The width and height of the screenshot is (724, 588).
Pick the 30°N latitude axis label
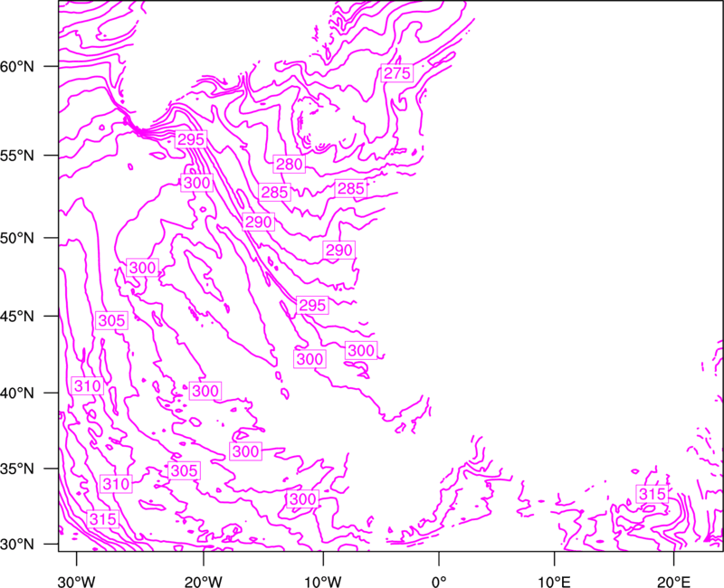coord(17,544)
